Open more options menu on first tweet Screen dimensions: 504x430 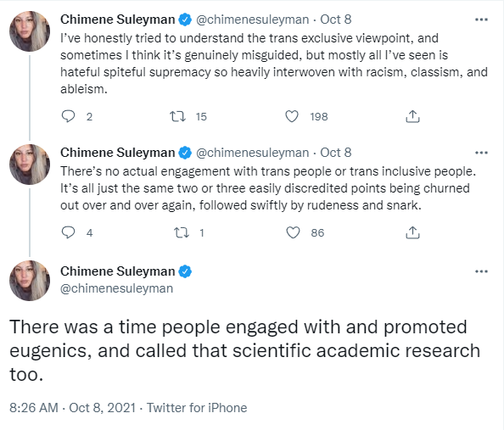(x=481, y=20)
